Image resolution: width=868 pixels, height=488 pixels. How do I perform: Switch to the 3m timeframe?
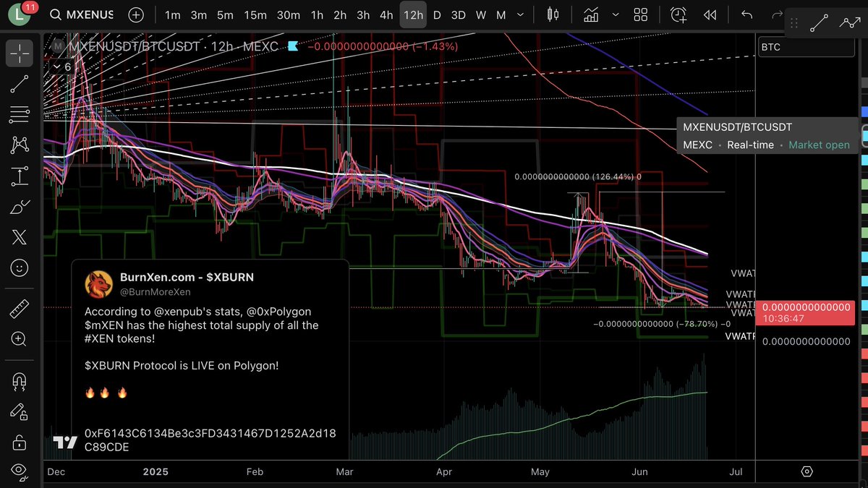tap(199, 14)
